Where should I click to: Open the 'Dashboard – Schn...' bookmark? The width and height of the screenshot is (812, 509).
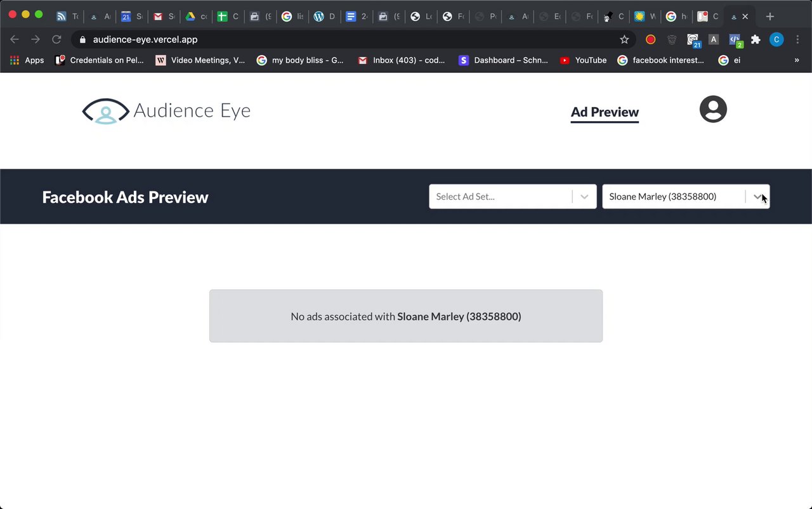click(503, 60)
